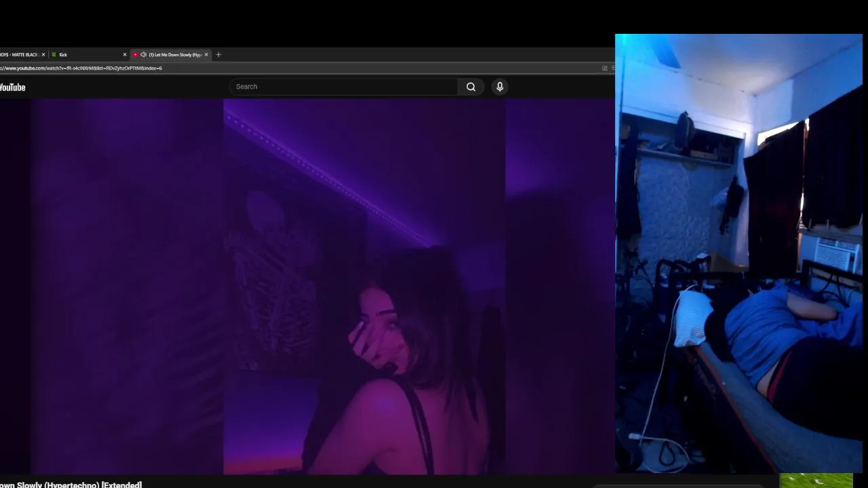This screenshot has height=488, width=868.
Task: Open the green thumbnail at bottom right
Action: (x=816, y=481)
